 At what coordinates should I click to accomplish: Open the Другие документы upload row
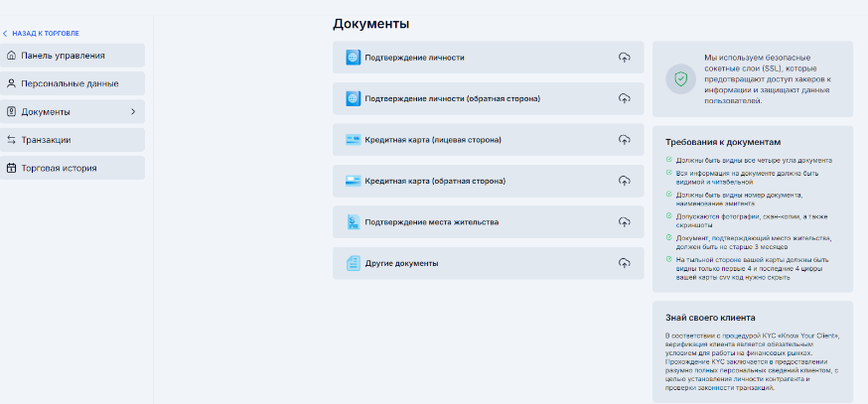point(489,263)
